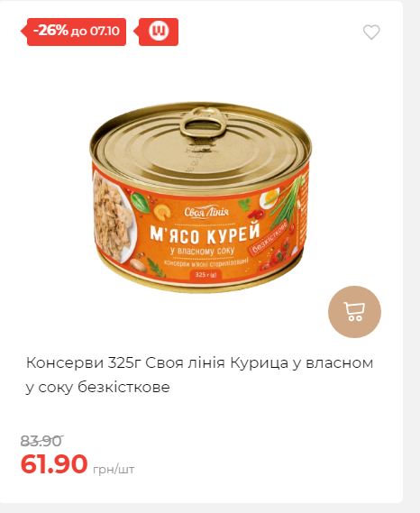Click the white circle inside Ш badge
420x513 pixels.
pyautogui.click(x=159, y=31)
